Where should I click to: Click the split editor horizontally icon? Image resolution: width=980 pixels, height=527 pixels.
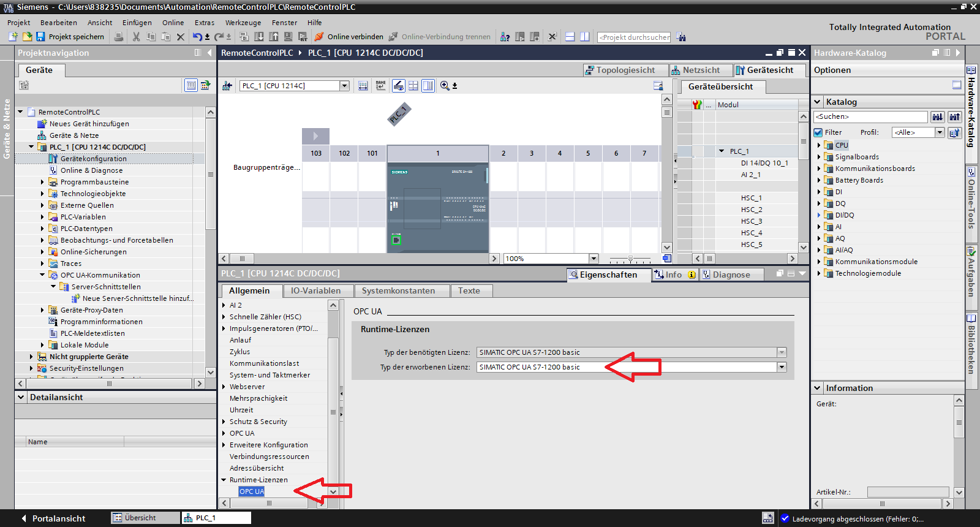[x=570, y=37]
